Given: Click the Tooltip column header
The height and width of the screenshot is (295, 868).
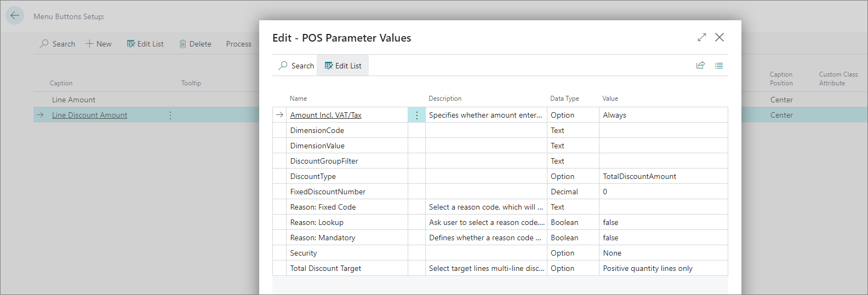Looking at the screenshot, I should pos(191,83).
